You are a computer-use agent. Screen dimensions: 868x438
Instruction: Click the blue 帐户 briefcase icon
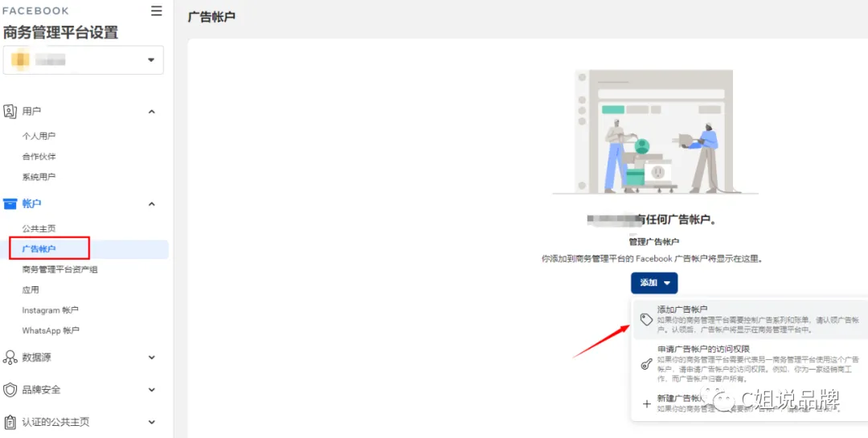[10, 204]
